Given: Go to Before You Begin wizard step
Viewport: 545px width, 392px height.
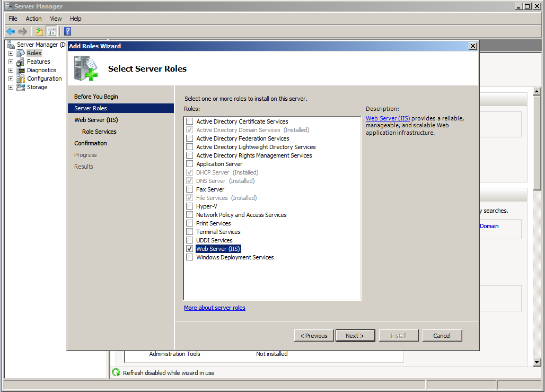Looking at the screenshot, I should 96,97.
